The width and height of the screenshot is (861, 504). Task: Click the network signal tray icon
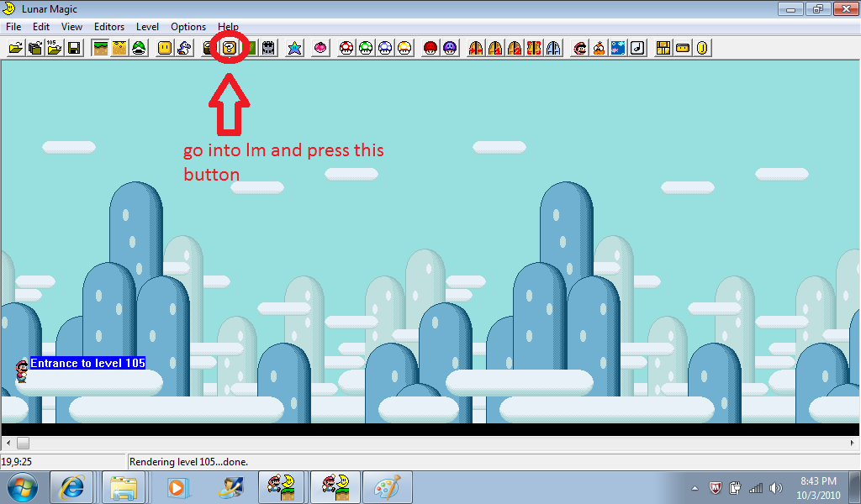(756, 488)
